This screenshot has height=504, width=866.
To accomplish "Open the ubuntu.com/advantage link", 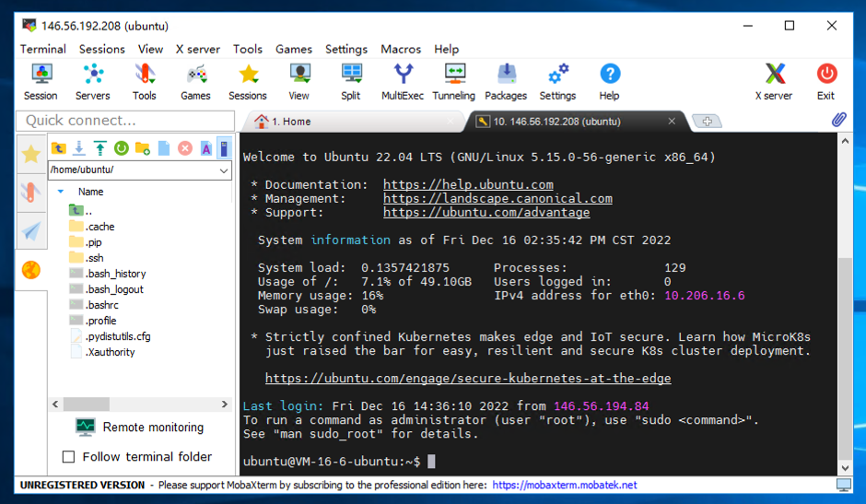I will (x=486, y=212).
